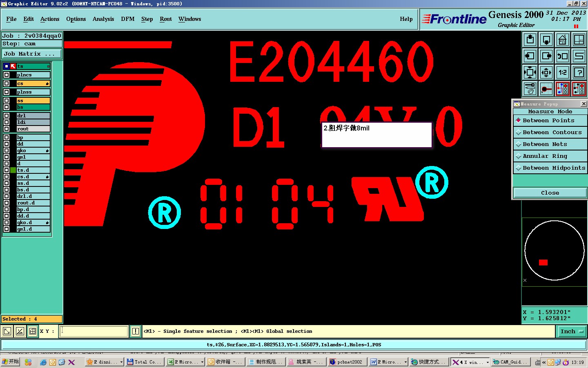Click the serpentine S-path icon
Viewport: 588px width, 368px height.
click(579, 56)
